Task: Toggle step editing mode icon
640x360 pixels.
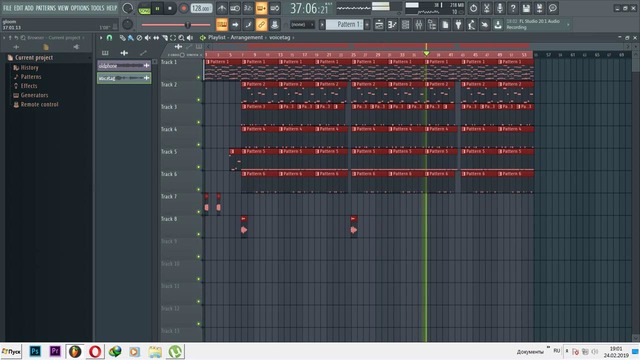Action: point(248,25)
